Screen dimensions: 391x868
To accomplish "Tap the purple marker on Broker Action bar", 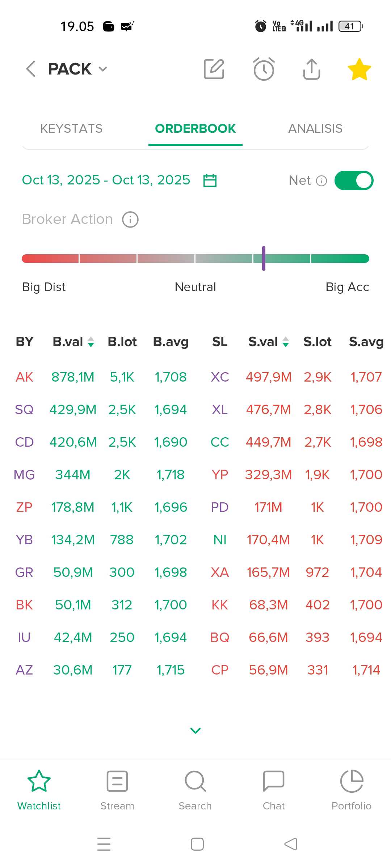I will pyautogui.click(x=264, y=258).
